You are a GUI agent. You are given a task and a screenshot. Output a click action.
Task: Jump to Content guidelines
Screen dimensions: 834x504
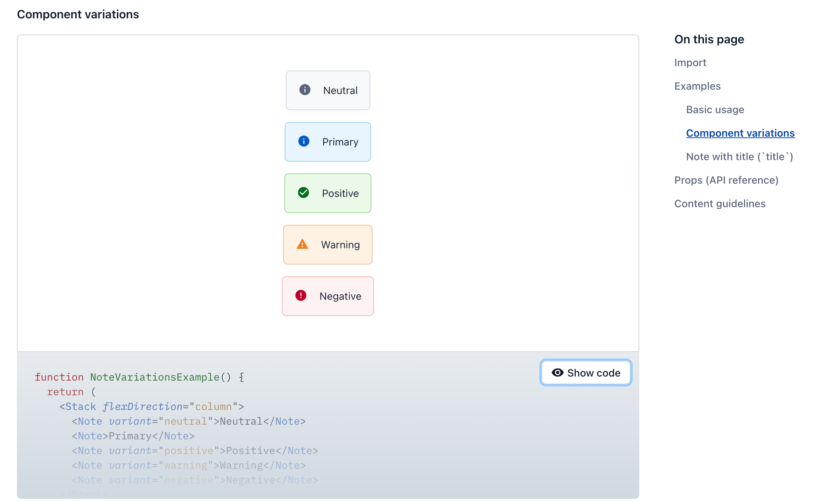720,204
